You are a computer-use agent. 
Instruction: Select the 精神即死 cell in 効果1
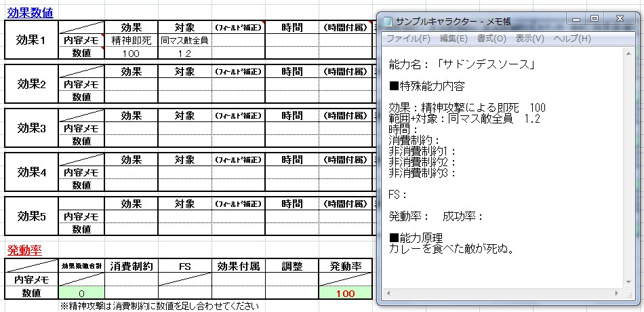[x=131, y=41]
